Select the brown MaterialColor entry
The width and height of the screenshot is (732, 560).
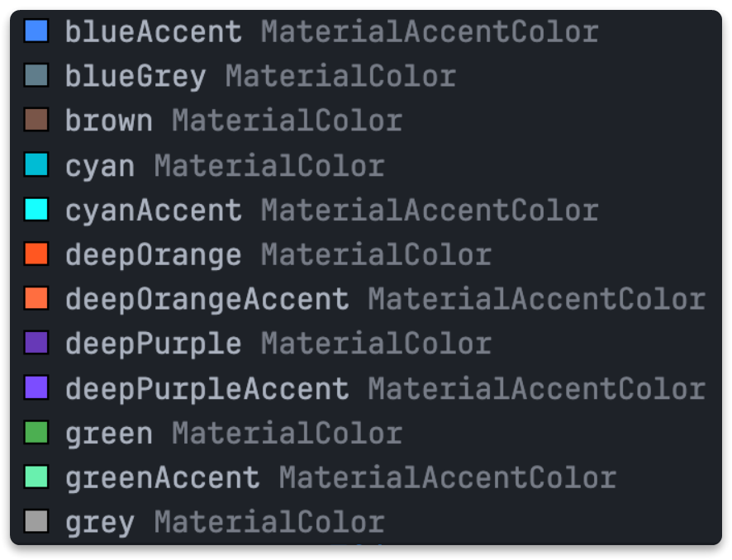(109, 121)
